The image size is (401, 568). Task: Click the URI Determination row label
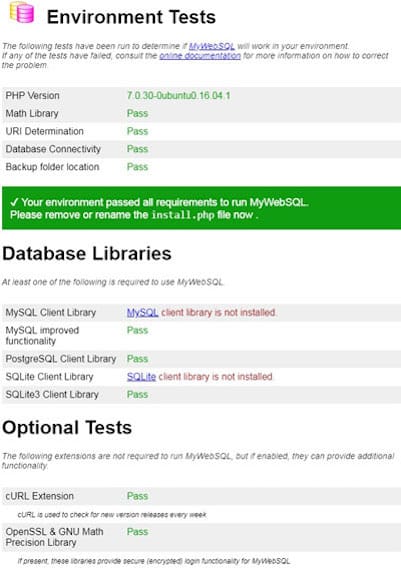coord(45,131)
